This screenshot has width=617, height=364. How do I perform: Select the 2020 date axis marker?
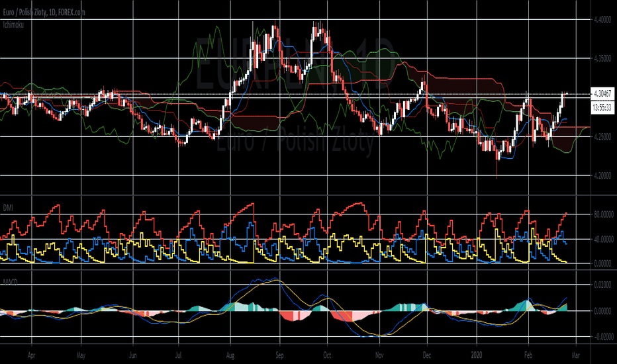pyautogui.click(x=477, y=355)
